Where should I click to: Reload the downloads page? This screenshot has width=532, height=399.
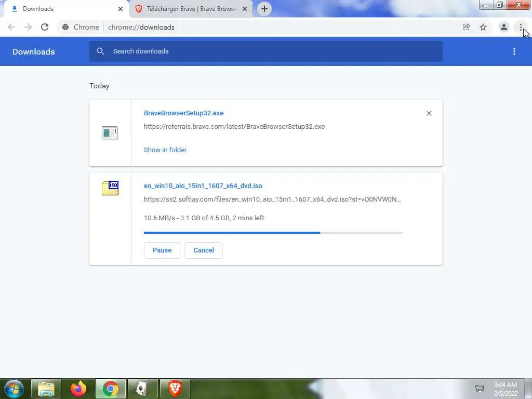coord(45,27)
